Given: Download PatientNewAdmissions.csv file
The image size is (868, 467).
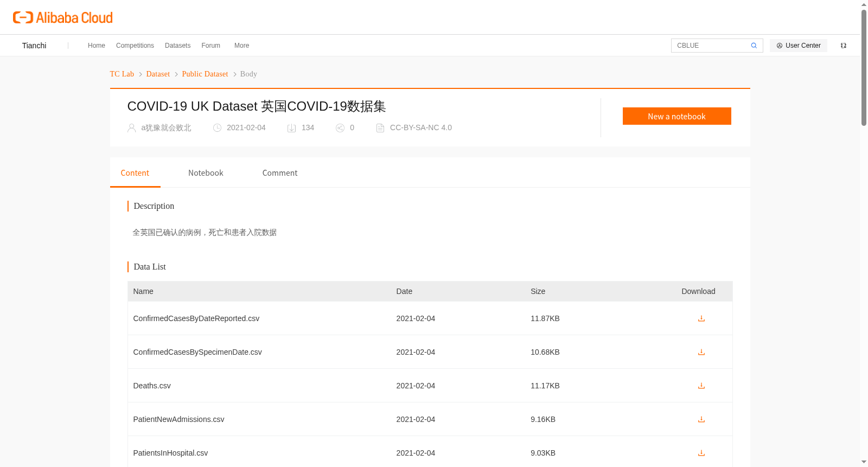Looking at the screenshot, I should 701,419.
